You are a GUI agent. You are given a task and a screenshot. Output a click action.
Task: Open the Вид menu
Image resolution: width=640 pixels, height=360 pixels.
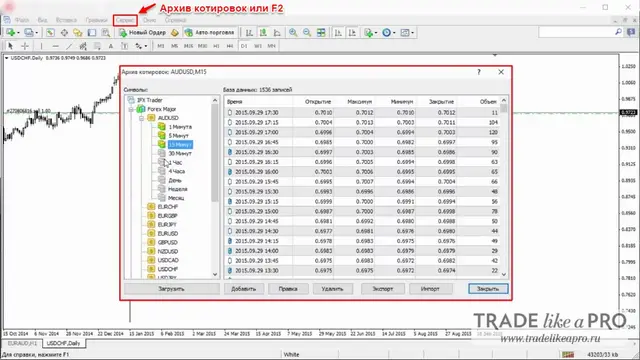coord(42,20)
